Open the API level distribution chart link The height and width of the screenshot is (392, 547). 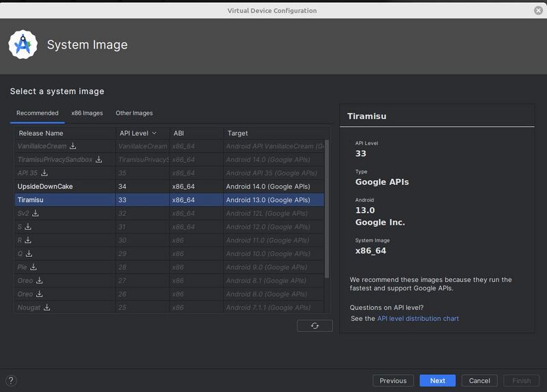(x=418, y=318)
